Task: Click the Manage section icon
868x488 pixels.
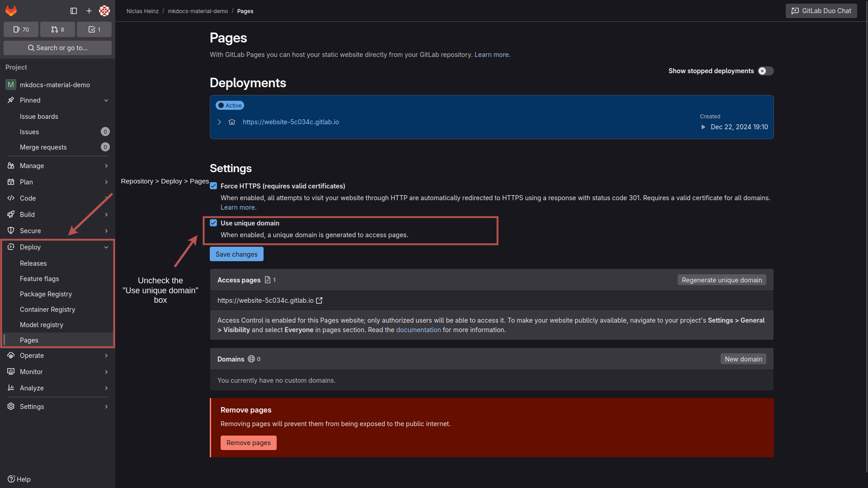Action: (x=11, y=166)
